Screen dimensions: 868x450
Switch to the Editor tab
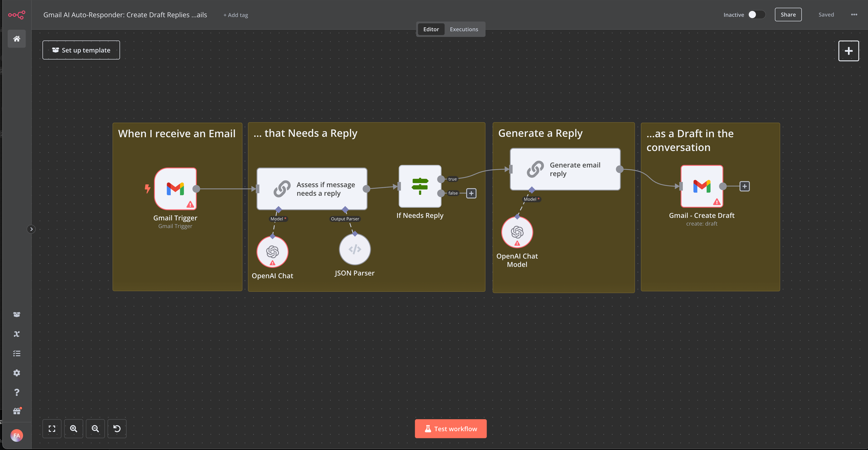pyautogui.click(x=431, y=29)
